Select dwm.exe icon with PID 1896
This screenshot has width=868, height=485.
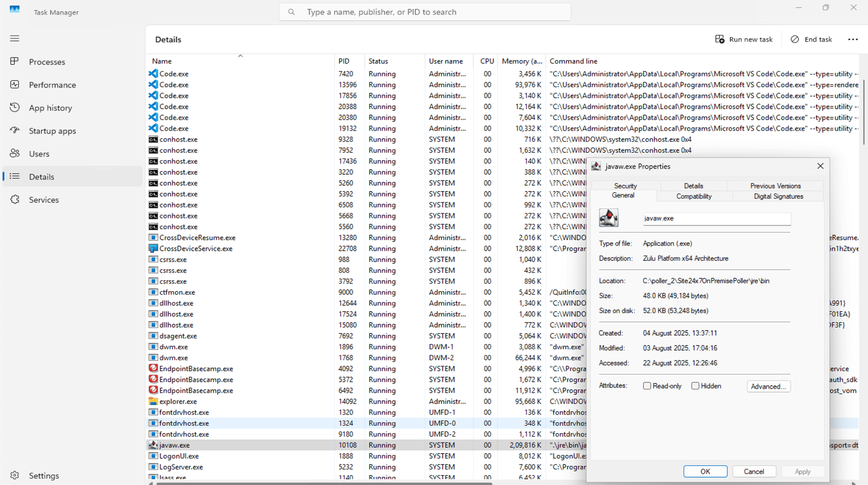153,347
